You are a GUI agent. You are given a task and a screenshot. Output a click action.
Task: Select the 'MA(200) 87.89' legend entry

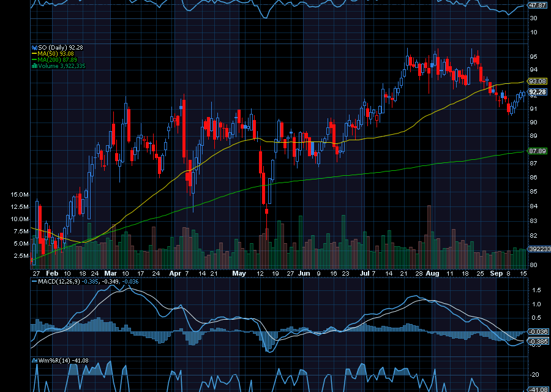coord(58,60)
